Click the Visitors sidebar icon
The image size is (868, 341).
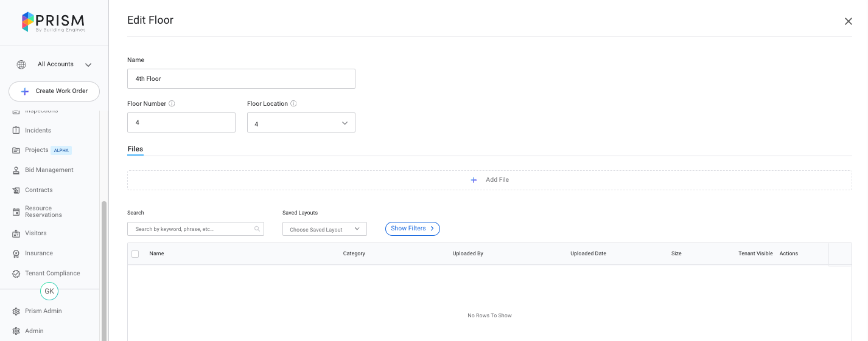click(16, 233)
